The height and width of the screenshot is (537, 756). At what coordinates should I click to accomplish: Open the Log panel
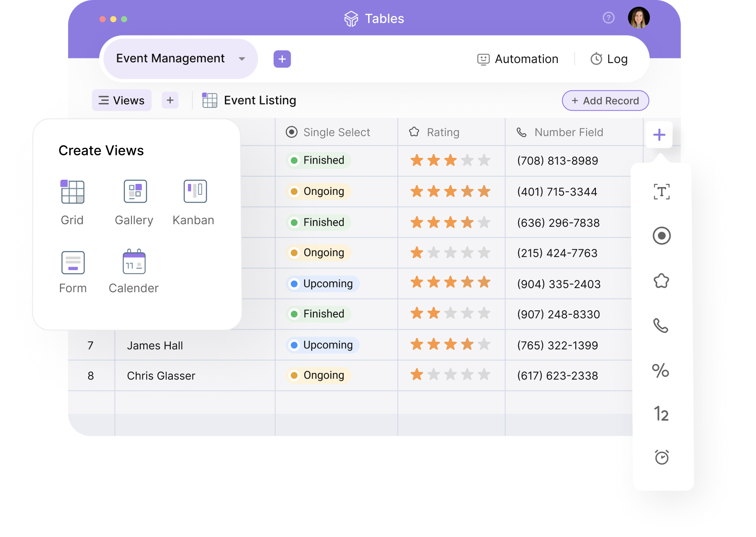pyautogui.click(x=608, y=59)
